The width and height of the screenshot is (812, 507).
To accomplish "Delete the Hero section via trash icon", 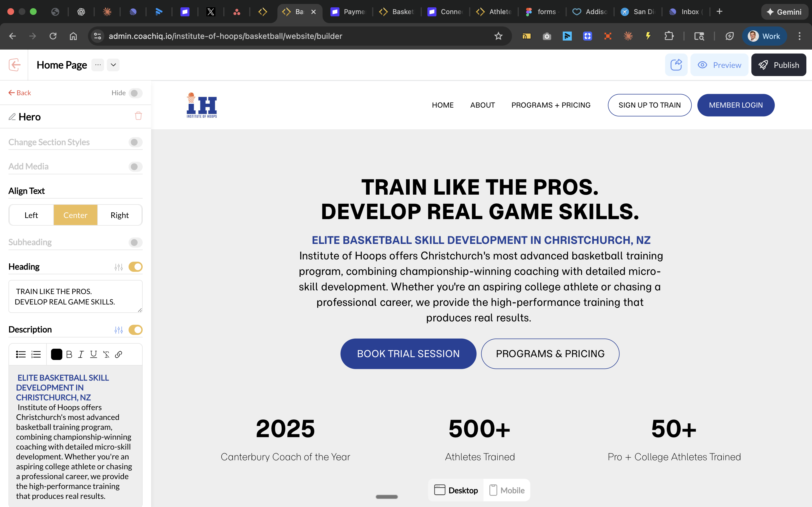I will coord(138,116).
